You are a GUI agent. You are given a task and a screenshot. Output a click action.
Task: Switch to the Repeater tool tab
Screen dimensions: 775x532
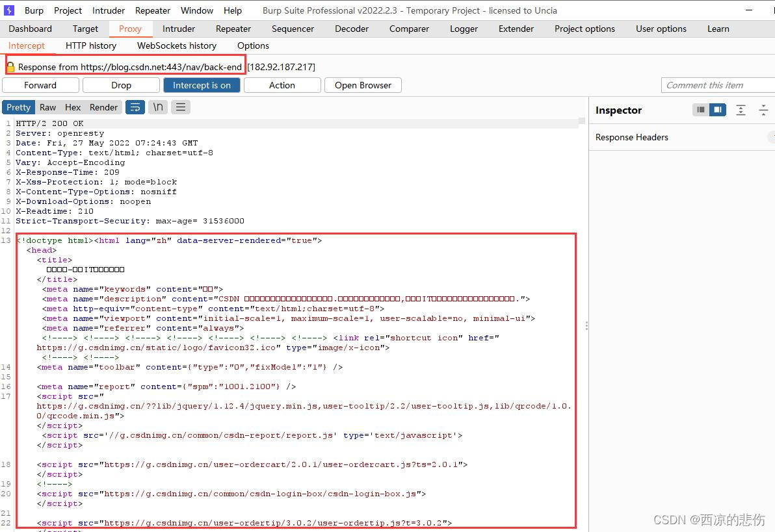[x=233, y=29]
